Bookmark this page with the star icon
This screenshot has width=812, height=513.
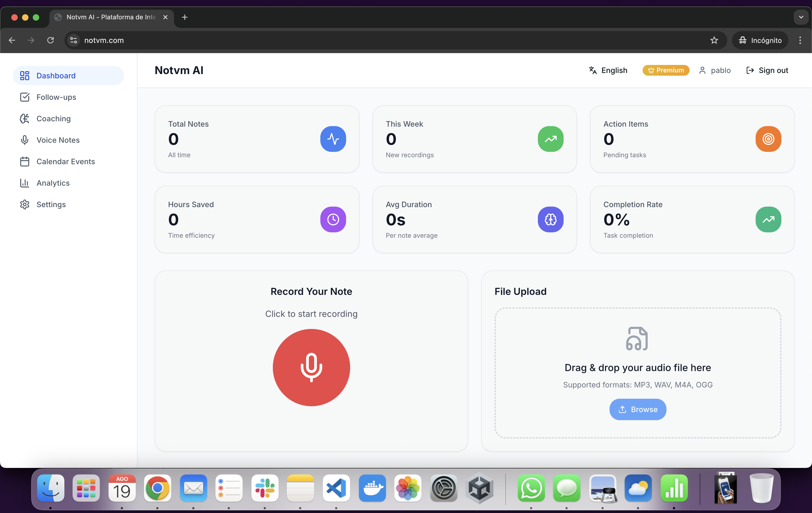pos(714,40)
